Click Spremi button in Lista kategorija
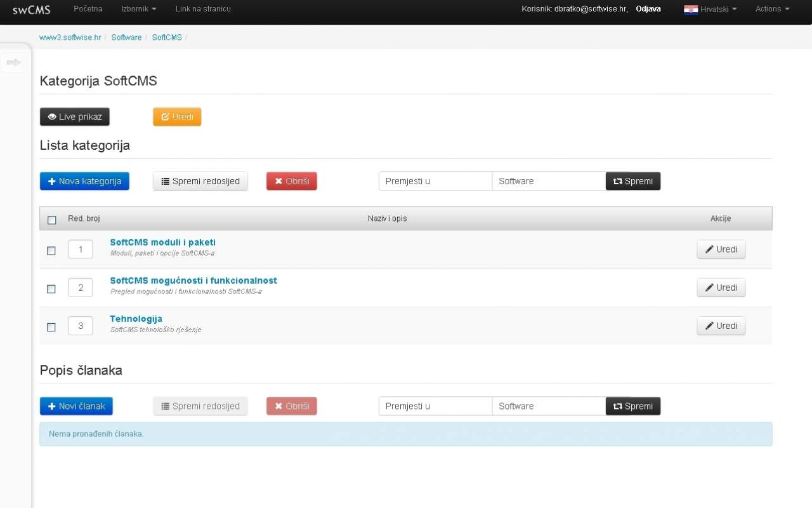The image size is (812, 508). click(x=633, y=181)
